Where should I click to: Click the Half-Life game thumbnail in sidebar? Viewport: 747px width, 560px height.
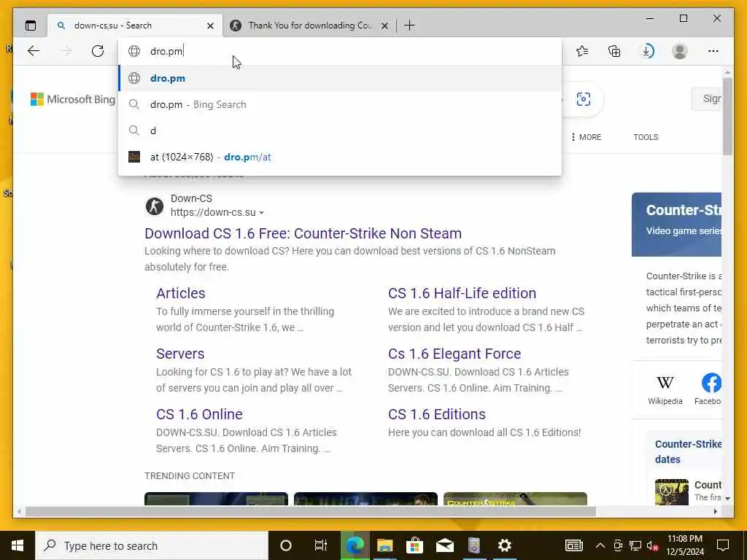pyautogui.click(x=672, y=491)
